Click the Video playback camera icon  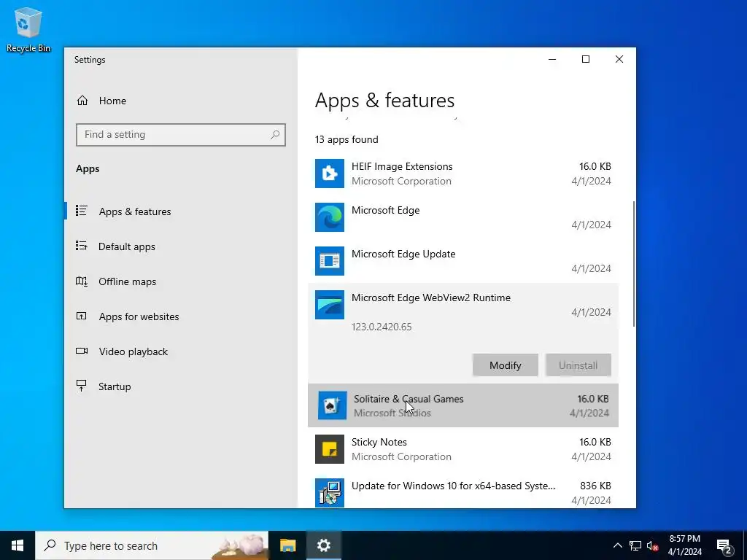tap(82, 351)
